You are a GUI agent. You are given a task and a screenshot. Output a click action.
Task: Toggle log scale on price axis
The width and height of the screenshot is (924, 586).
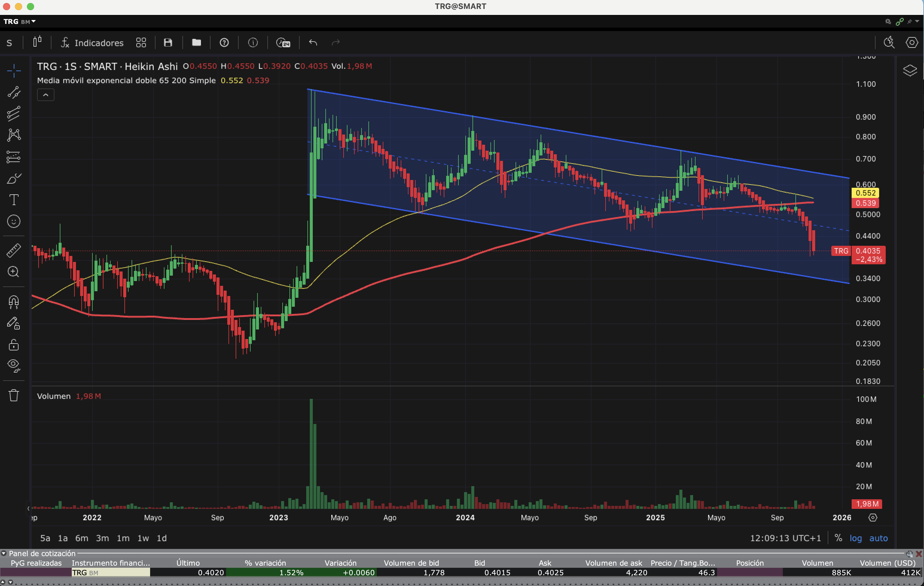(855, 538)
